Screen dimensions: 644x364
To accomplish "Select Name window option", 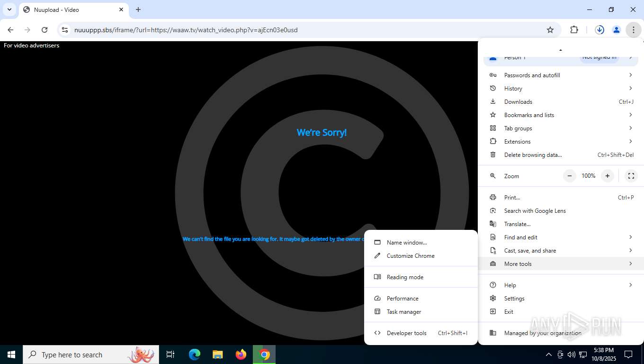I will coord(421,243).
